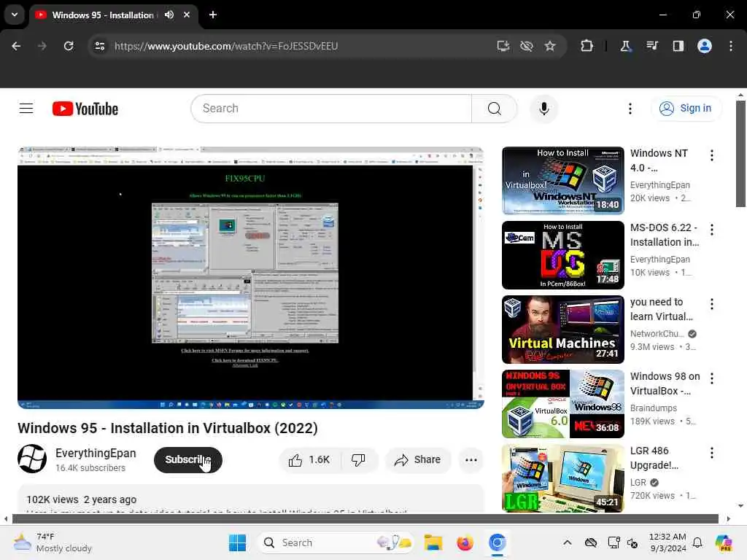The height and width of the screenshot is (560, 747).
Task: Open the browser profile avatar
Action: click(705, 46)
